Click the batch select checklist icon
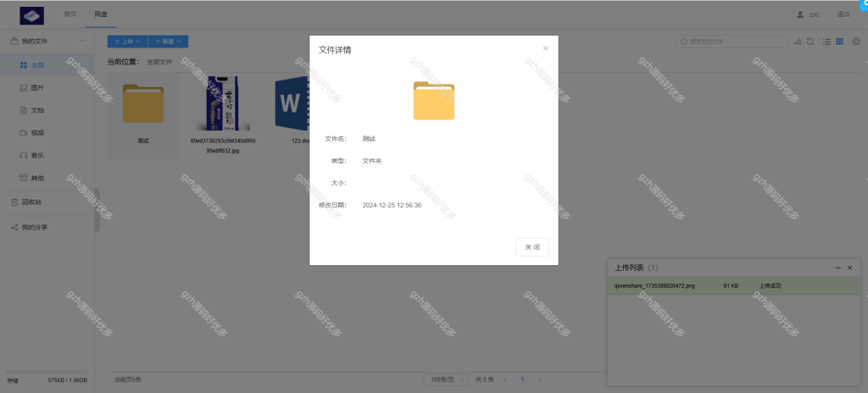Viewport: 868px width, 393px height. tap(798, 42)
